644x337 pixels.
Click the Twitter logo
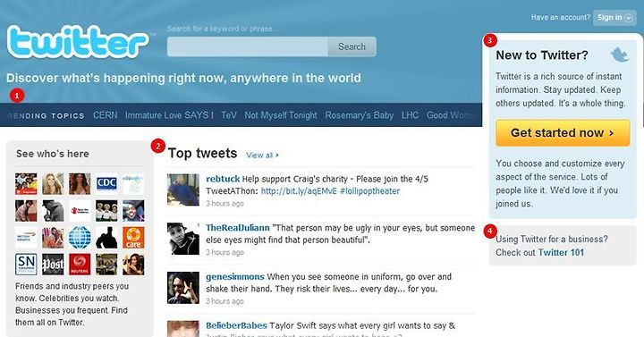78,41
